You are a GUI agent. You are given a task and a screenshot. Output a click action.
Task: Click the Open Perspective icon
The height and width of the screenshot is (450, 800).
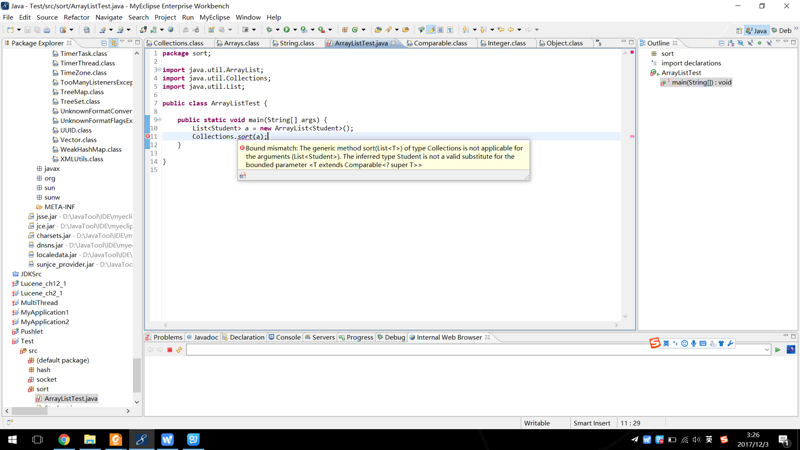pos(739,31)
